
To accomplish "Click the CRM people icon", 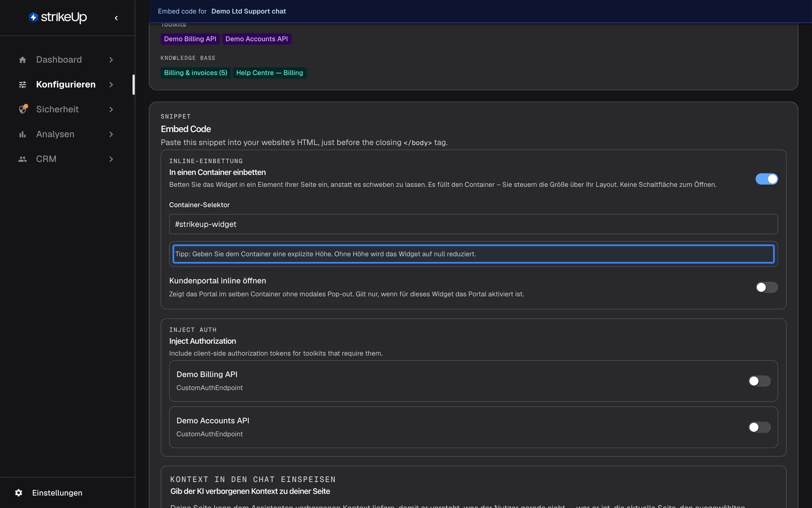I will [23, 159].
